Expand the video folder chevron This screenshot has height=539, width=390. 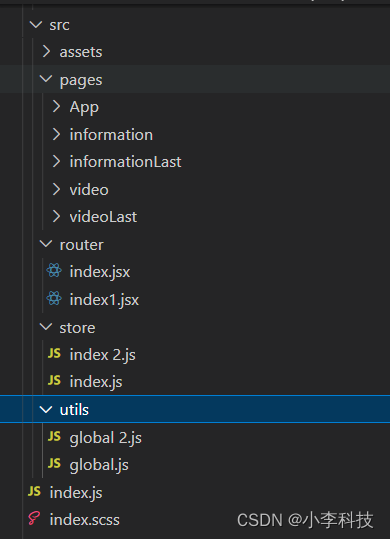tap(56, 189)
